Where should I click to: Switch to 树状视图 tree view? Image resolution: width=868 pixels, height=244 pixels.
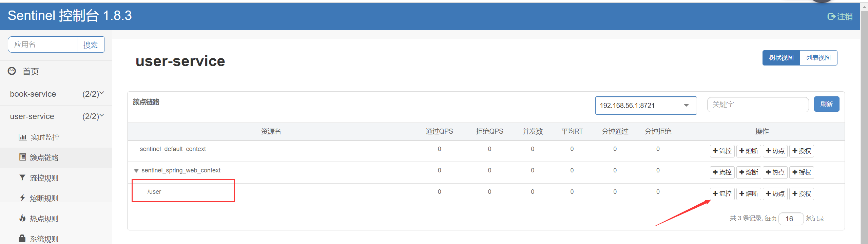[781, 58]
